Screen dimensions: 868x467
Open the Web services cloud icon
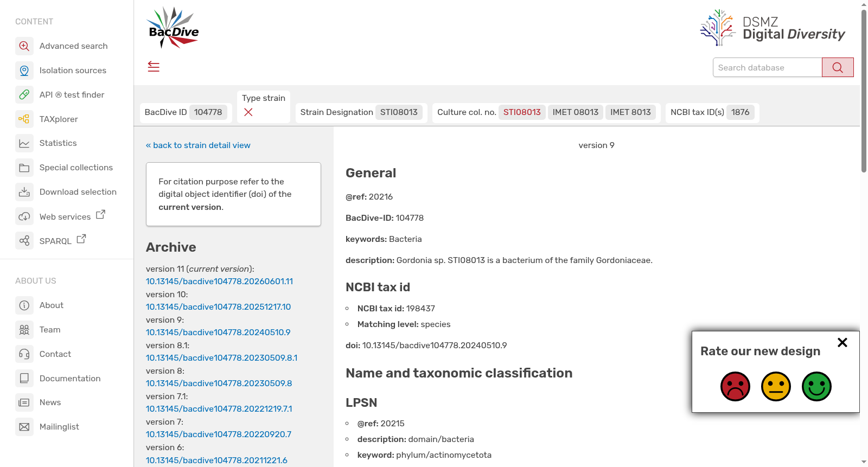[x=24, y=217]
